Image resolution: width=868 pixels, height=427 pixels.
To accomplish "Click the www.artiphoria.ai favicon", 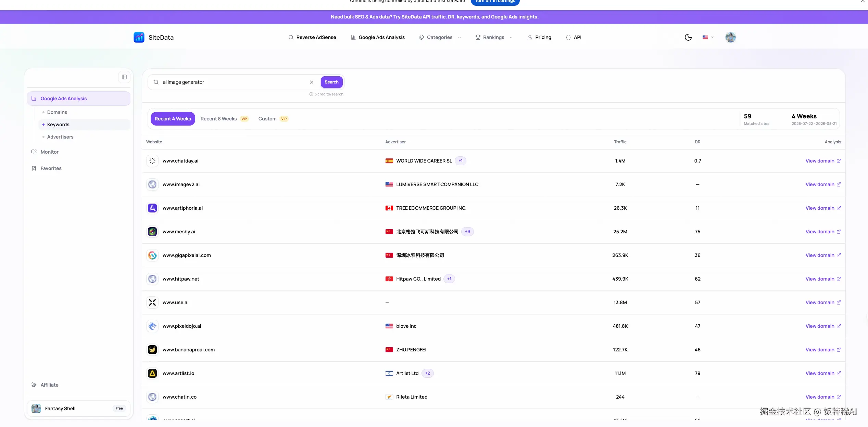I will pyautogui.click(x=152, y=208).
